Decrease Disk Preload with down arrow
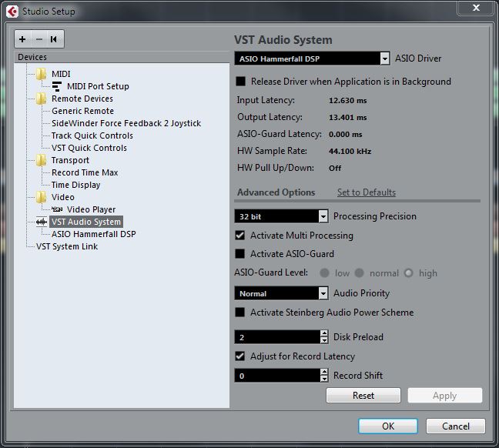The image size is (499, 448). pos(324,340)
